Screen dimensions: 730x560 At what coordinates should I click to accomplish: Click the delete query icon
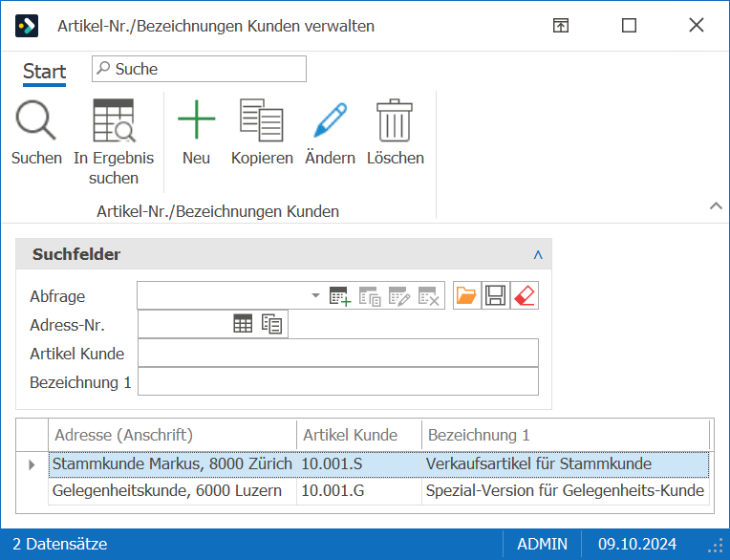[x=428, y=296]
